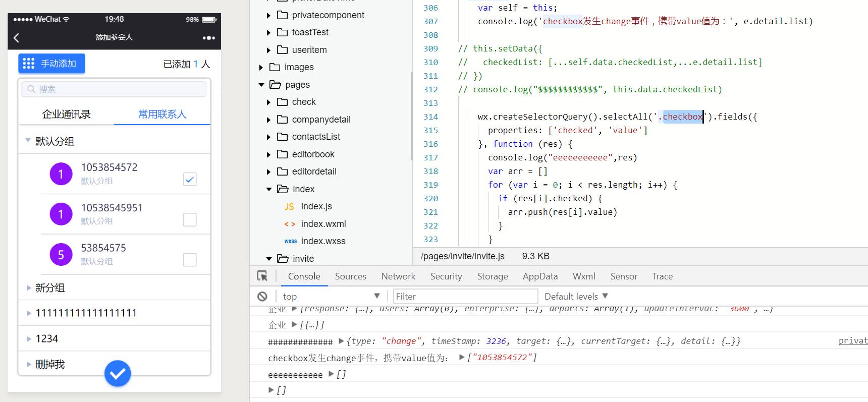
Task: Open the index.wxss file
Action: pos(323,241)
